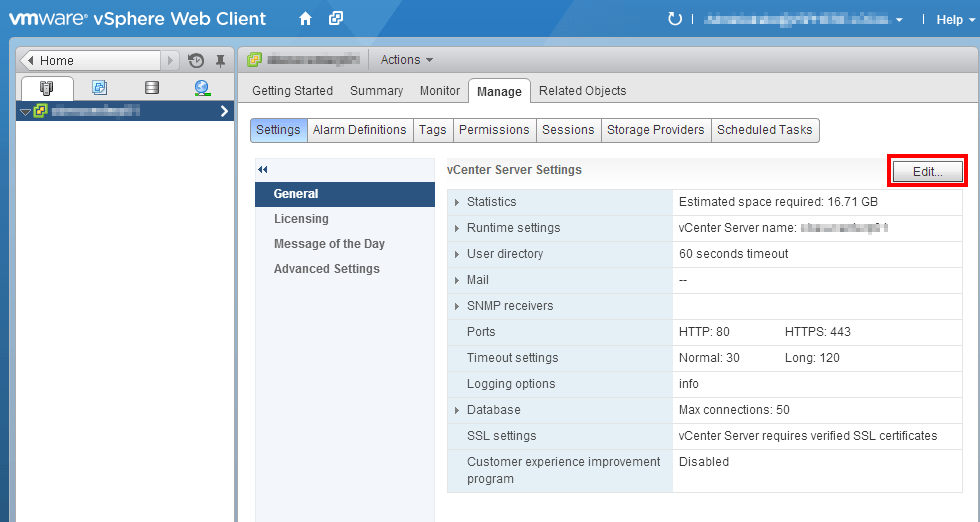
Task: Select the Scheduled Tasks sub-tab
Action: pos(764,130)
